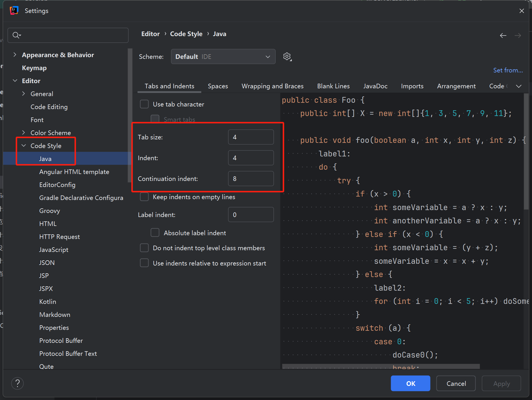Enable Use tab character checkbox
532x400 pixels.
[x=144, y=104]
